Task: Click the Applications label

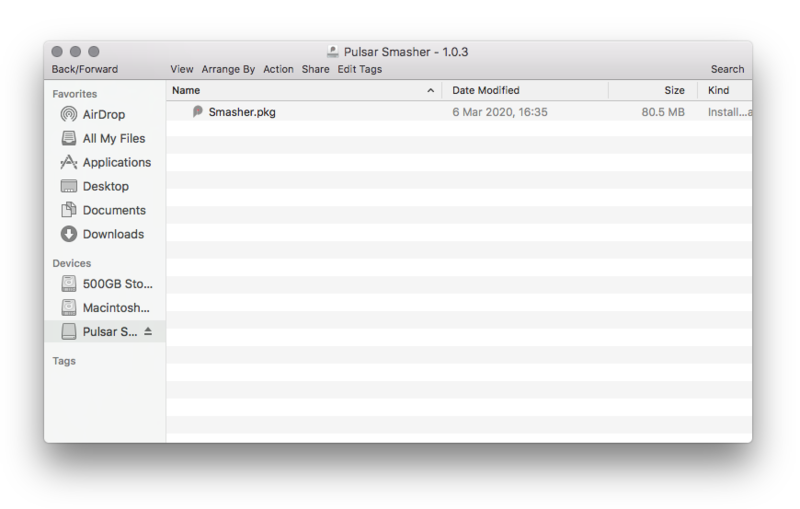Action: 117,162
